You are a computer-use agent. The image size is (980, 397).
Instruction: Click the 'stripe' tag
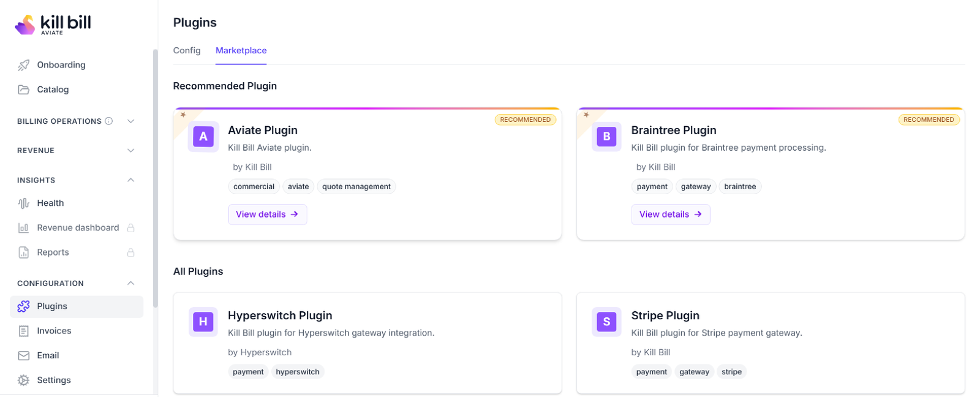point(731,372)
